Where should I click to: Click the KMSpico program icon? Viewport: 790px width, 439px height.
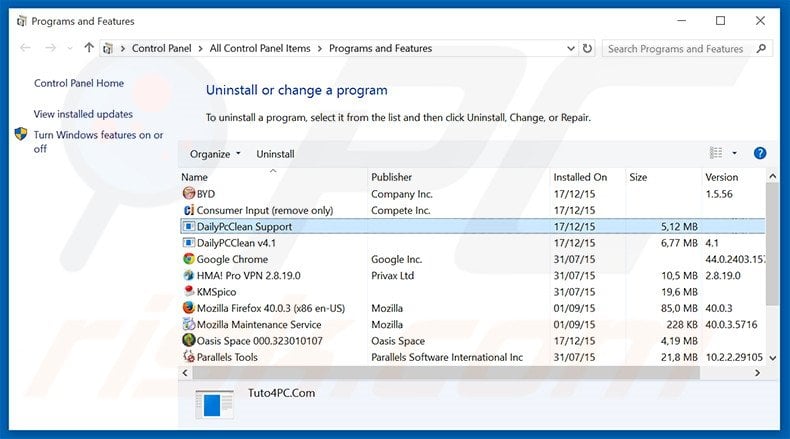(188, 291)
